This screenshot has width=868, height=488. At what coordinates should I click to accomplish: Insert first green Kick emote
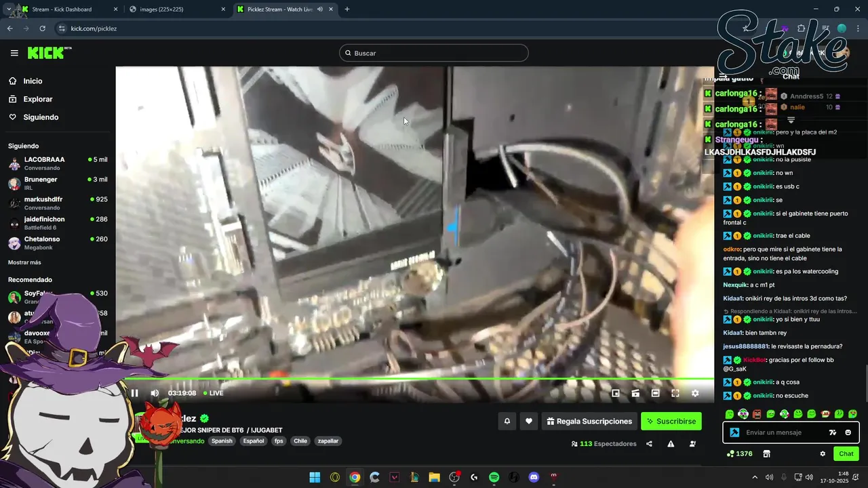click(730, 413)
